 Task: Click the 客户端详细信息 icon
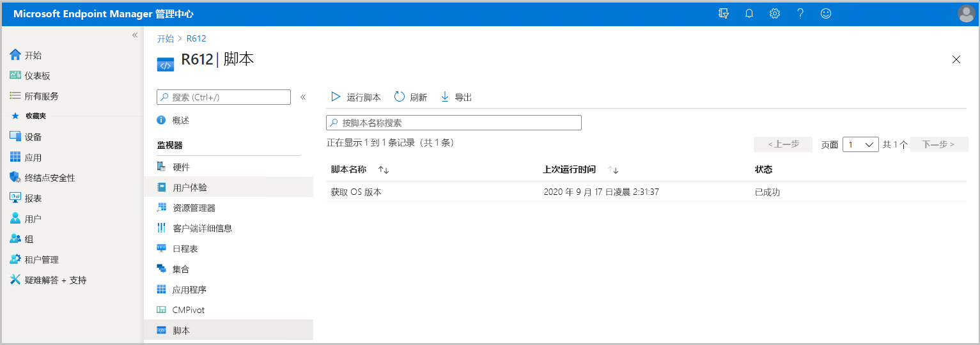[x=161, y=228]
